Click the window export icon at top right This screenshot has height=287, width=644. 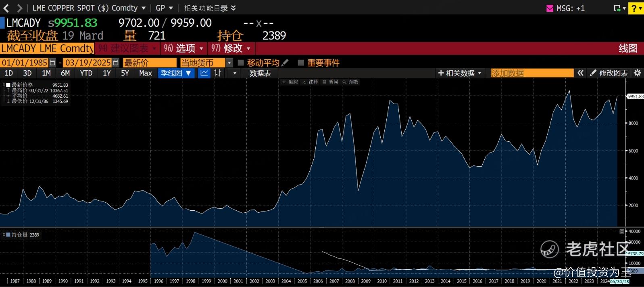coord(617,8)
